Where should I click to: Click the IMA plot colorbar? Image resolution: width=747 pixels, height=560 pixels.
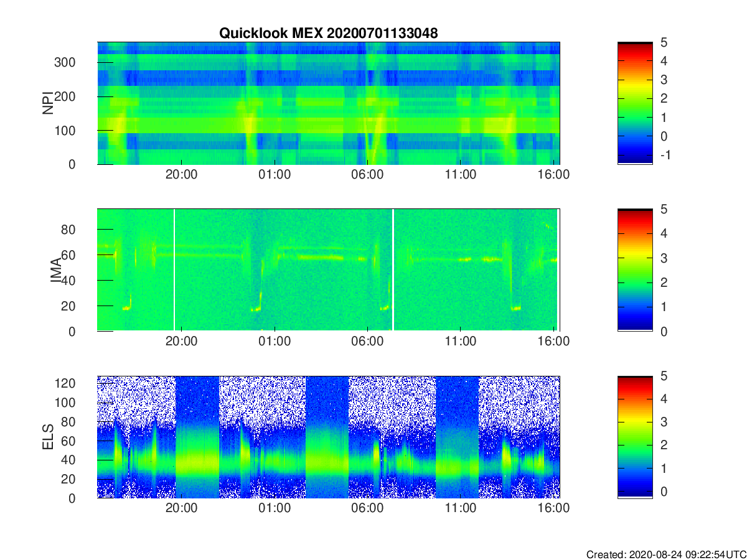pyautogui.click(x=635, y=270)
